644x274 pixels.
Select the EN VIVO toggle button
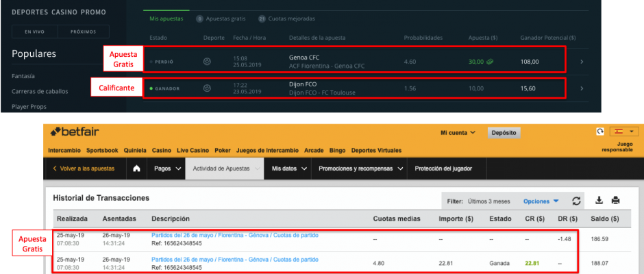[35, 32]
